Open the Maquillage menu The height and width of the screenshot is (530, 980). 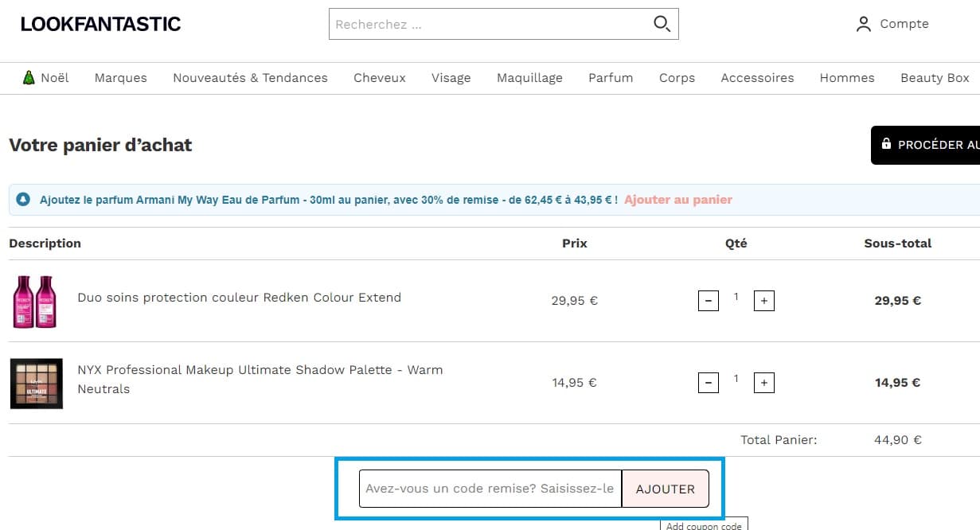529,77
